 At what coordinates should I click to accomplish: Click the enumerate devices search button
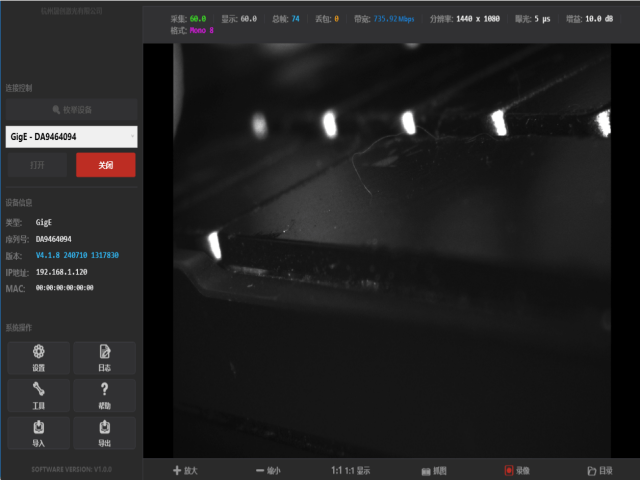(70, 108)
